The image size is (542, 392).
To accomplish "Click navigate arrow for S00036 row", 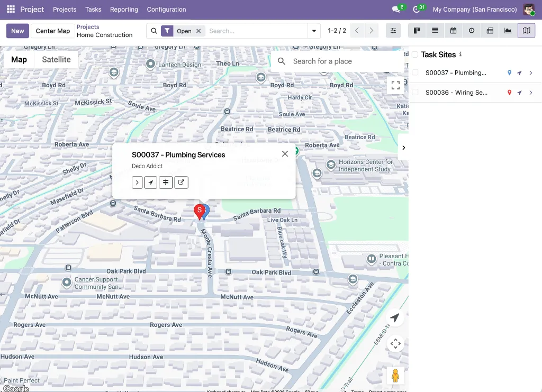I will (x=519, y=93).
